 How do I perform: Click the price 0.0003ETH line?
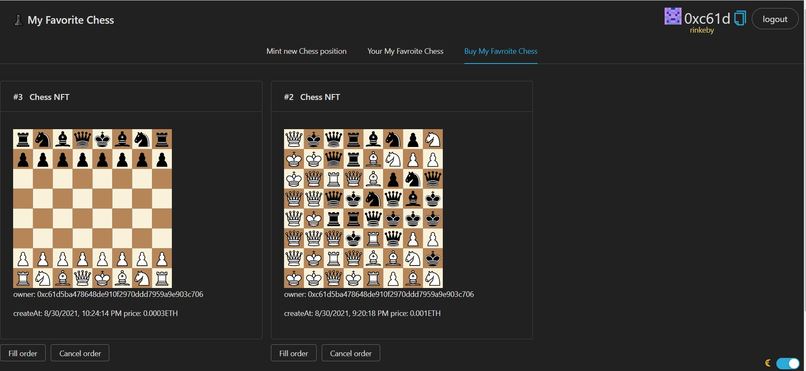tap(96, 313)
